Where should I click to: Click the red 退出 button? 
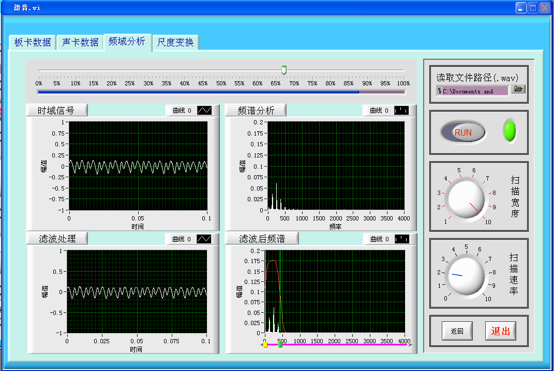click(x=500, y=331)
